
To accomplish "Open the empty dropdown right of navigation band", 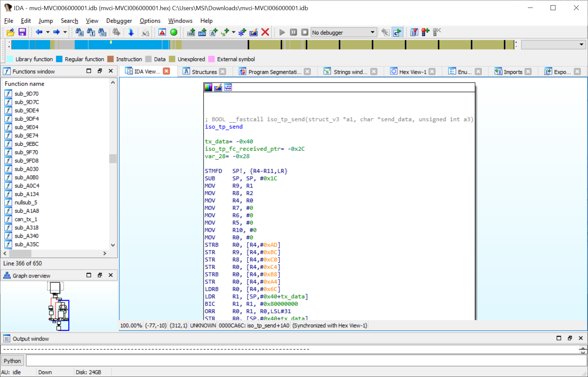I will point(581,44).
